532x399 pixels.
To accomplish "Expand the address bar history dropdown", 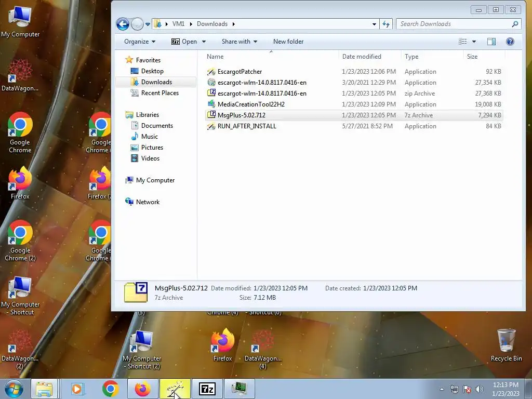I will point(374,24).
